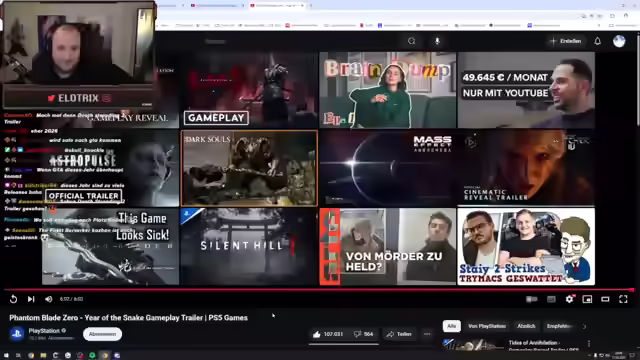Open the '49.645 € / Monat' video
The height and width of the screenshot is (360, 640).
point(526,90)
